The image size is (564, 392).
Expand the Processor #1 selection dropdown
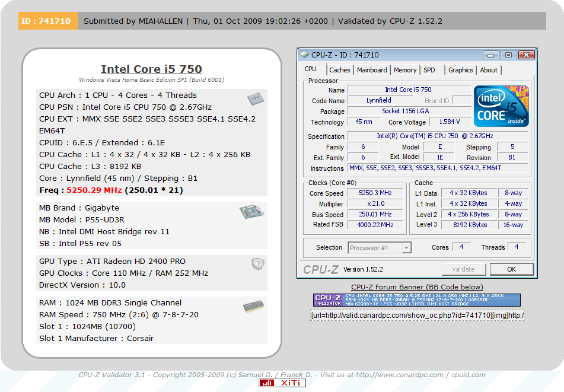(x=406, y=248)
